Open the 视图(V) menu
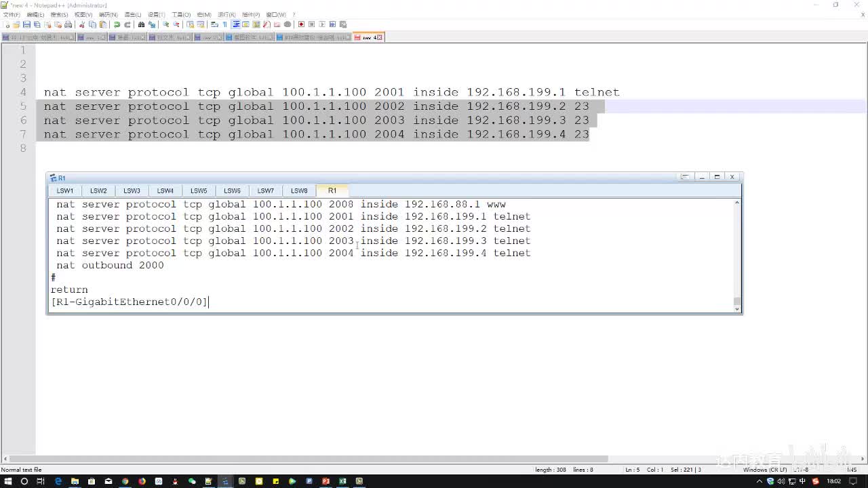 [x=83, y=14]
